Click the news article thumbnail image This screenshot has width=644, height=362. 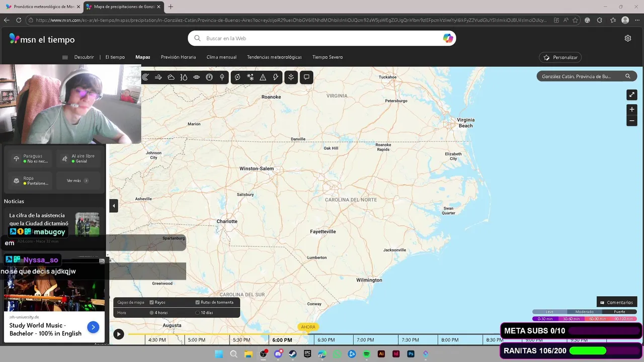(88, 224)
